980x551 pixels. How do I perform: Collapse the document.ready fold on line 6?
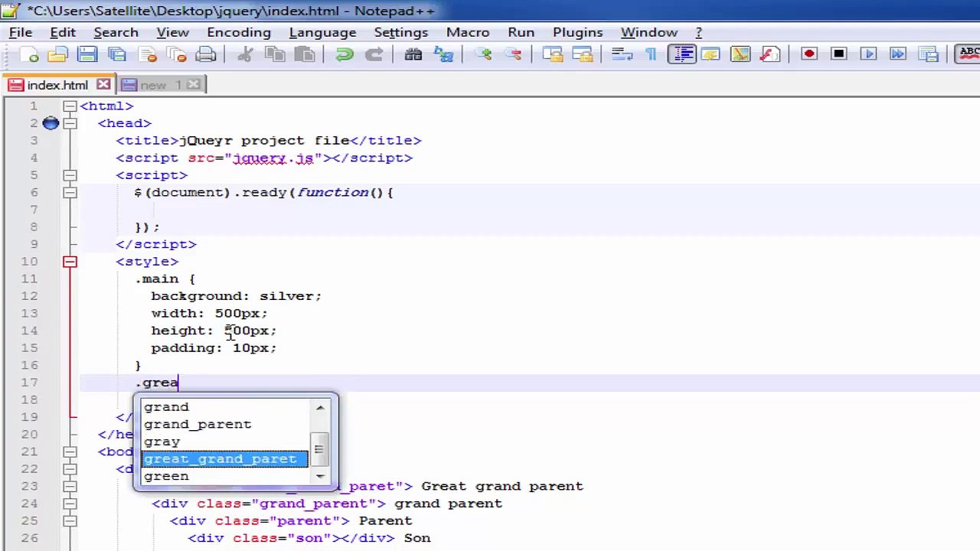click(x=70, y=193)
